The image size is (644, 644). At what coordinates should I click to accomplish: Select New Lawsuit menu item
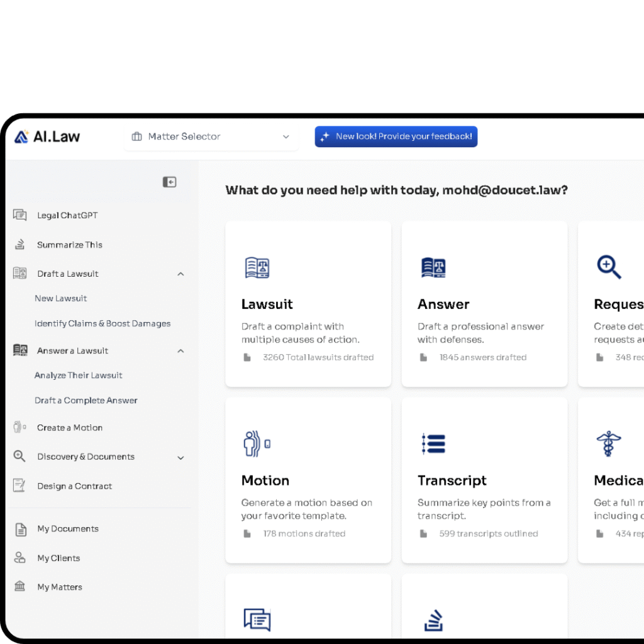61,299
